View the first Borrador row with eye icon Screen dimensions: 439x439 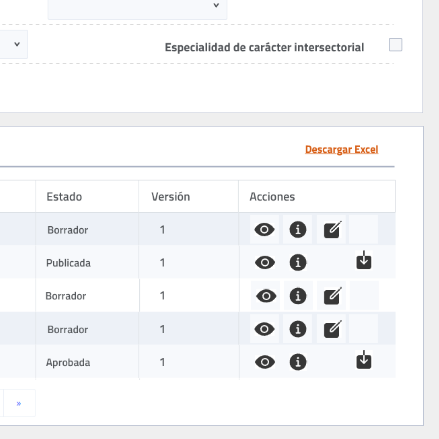coord(264,230)
